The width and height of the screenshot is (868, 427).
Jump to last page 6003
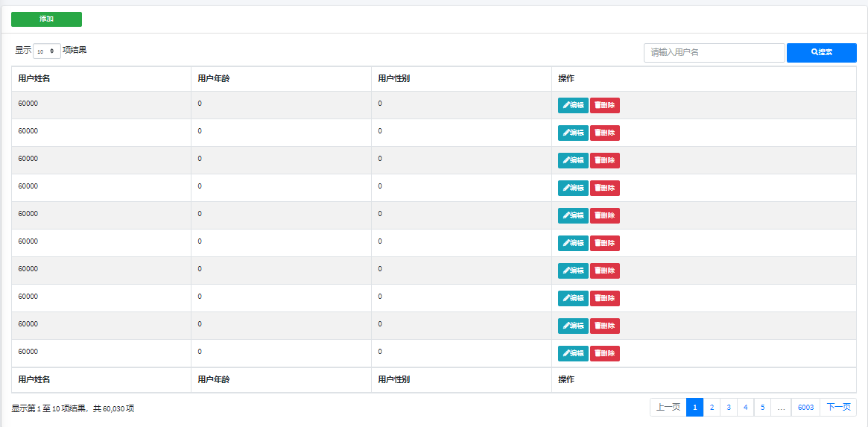coord(805,408)
